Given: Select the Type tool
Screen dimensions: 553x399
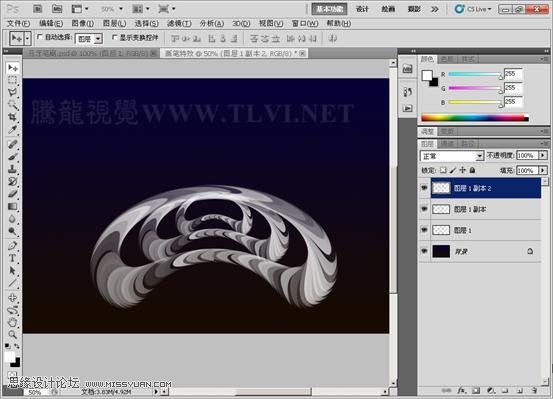Looking at the screenshot, I should [x=13, y=258].
